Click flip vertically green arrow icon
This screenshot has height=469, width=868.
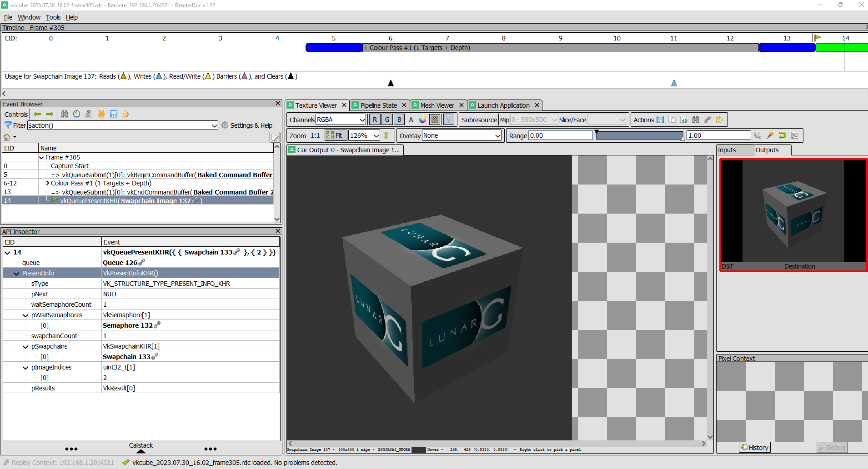point(386,135)
